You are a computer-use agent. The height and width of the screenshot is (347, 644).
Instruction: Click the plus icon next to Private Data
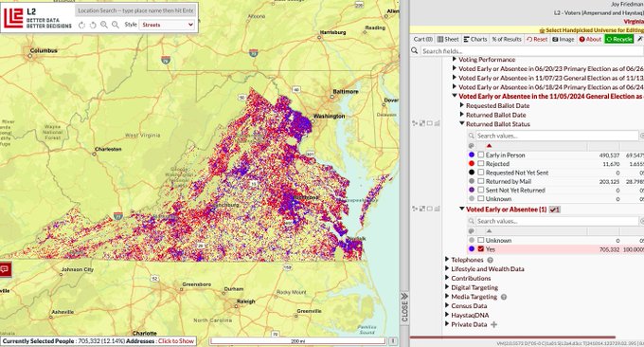coord(493,324)
